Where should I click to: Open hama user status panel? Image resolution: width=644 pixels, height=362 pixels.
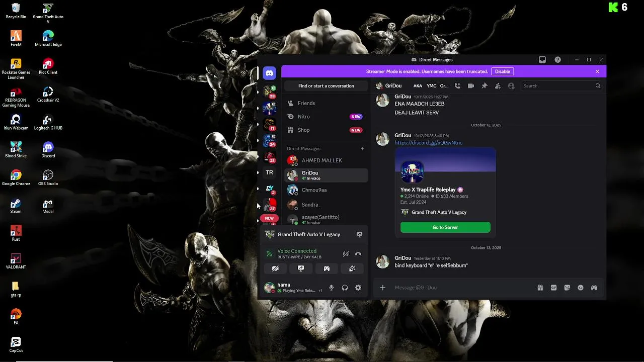point(293,288)
